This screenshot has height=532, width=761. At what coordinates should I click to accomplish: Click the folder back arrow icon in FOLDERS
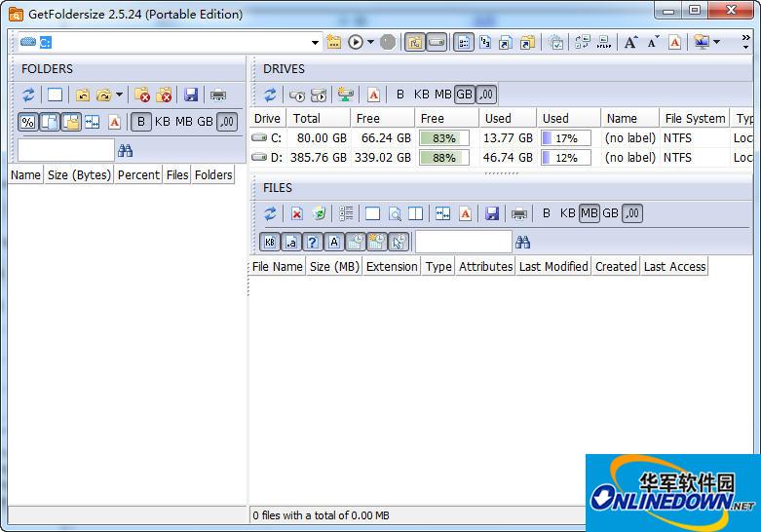pos(83,95)
